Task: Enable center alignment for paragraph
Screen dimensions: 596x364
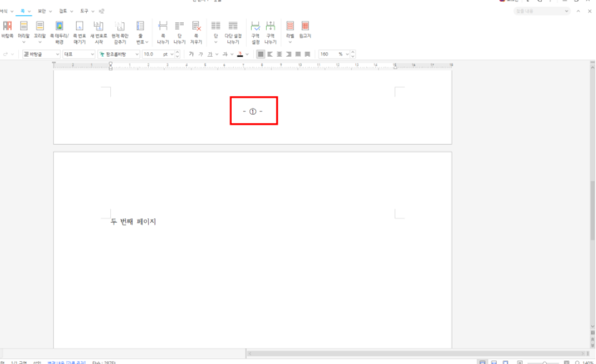Action: (279, 54)
